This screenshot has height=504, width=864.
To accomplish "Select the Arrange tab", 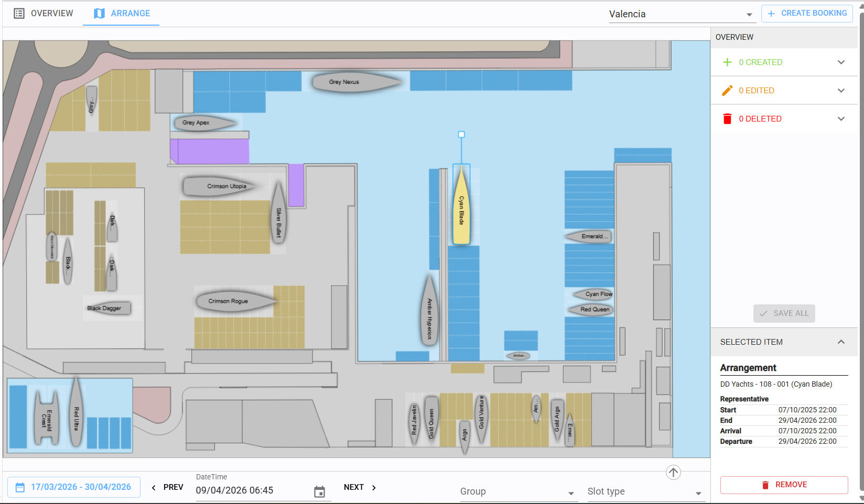I will coord(122,14).
